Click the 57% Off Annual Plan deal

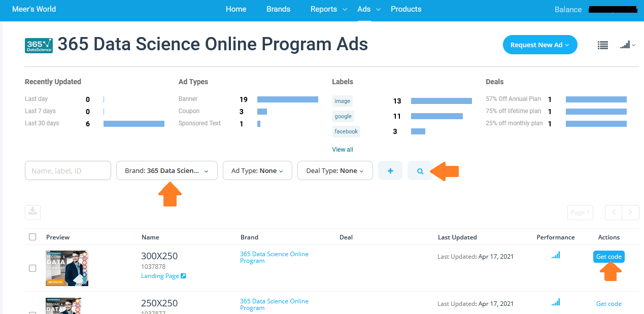[556, 99]
